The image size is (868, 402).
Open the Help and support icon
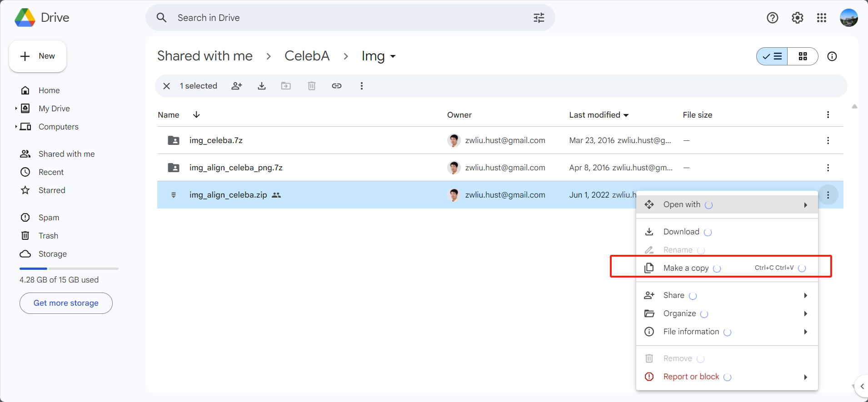772,18
